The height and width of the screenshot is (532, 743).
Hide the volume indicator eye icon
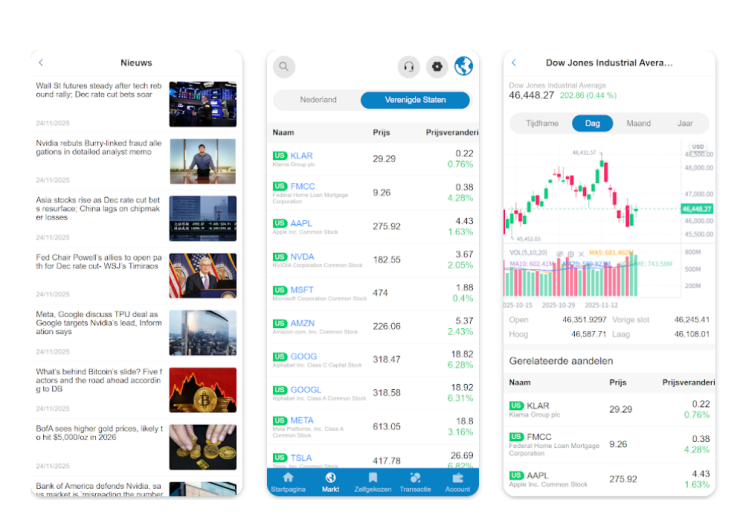[560, 254]
